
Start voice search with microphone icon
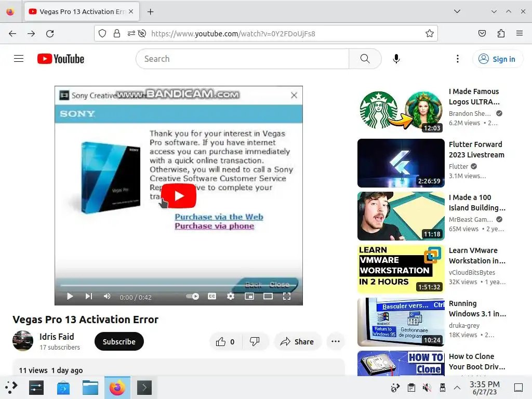click(x=396, y=59)
